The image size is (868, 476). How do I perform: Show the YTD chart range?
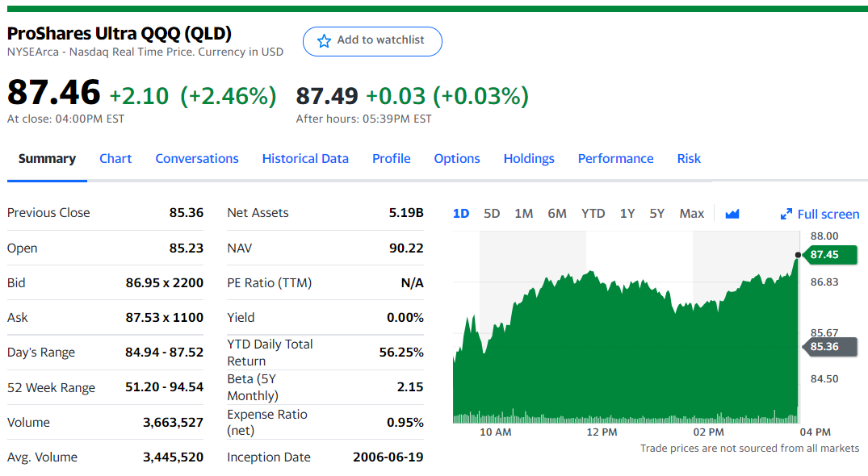[x=593, y=214]
